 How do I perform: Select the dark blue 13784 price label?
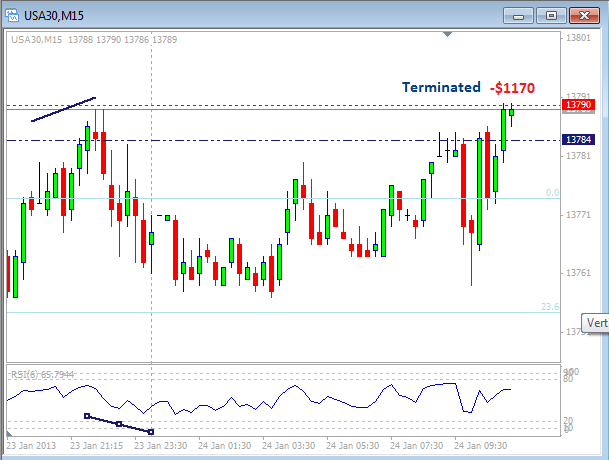pyautogui.click(x=578, y=139)
